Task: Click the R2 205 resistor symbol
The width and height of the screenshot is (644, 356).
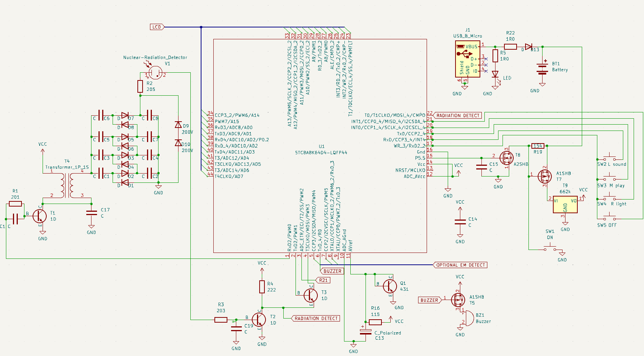Action: point(140,86)
